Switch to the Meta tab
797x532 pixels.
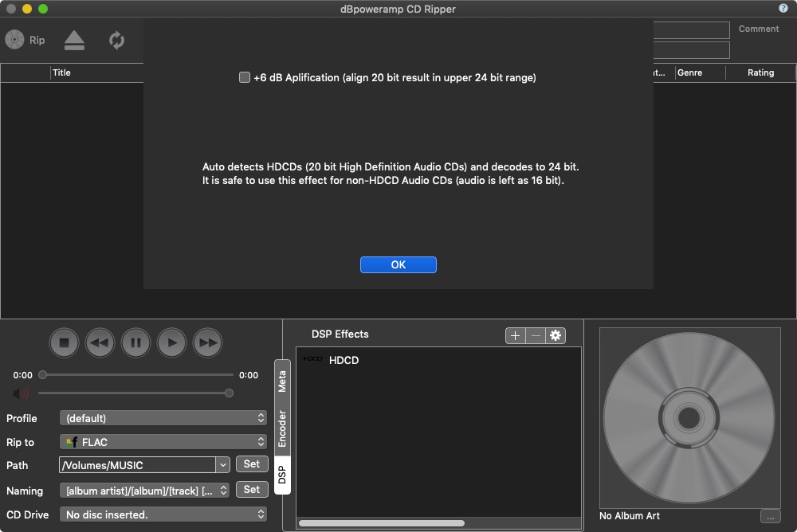pyautogui.click(x=282, y=381)
